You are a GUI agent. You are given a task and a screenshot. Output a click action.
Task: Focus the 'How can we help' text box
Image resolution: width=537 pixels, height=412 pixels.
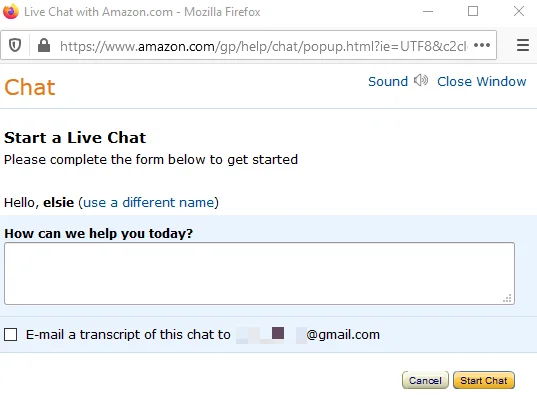click(259, 273)
